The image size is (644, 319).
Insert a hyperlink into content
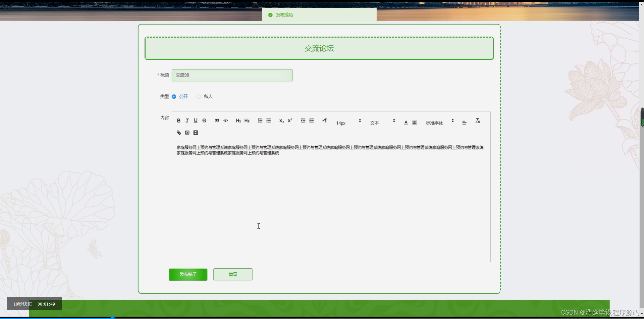179,133
